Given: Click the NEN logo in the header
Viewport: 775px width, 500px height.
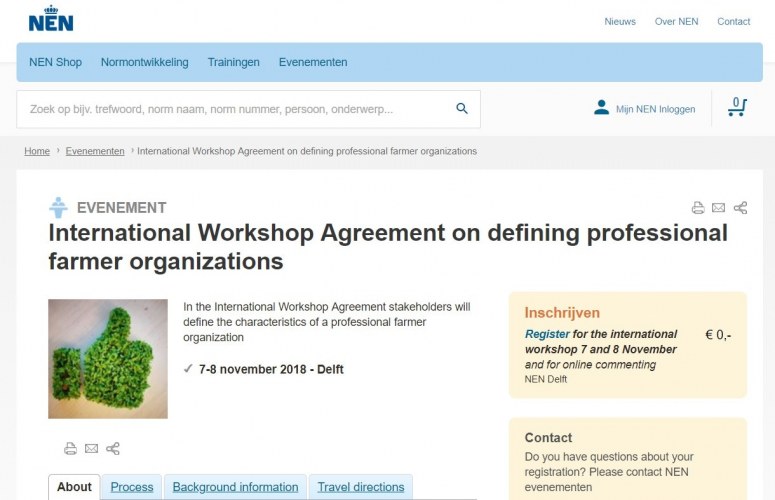Looking at the screenshot, I should pyautogui.click(x=51, y=19).
